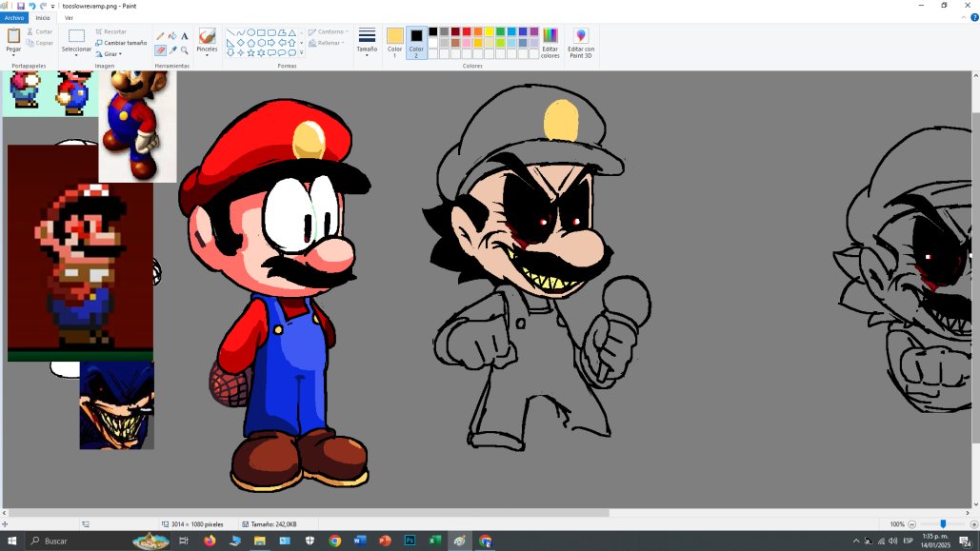Click the rectangular Seleccionar button
This screenshot has width=980, height=551.
pos(76,39)
